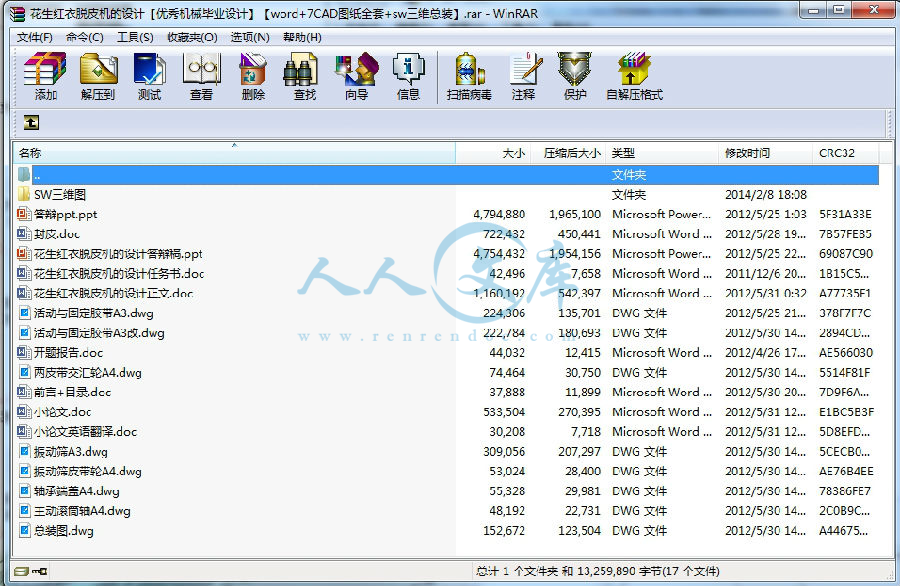
Task: Select 活动与固定胶带A3.dwg file
Action: (x=94, y=313)
